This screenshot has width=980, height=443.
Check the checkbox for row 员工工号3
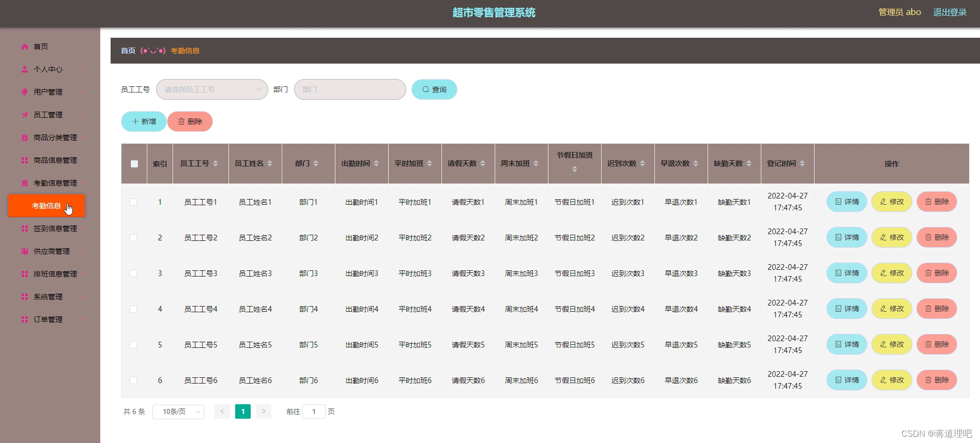[133, 273]
